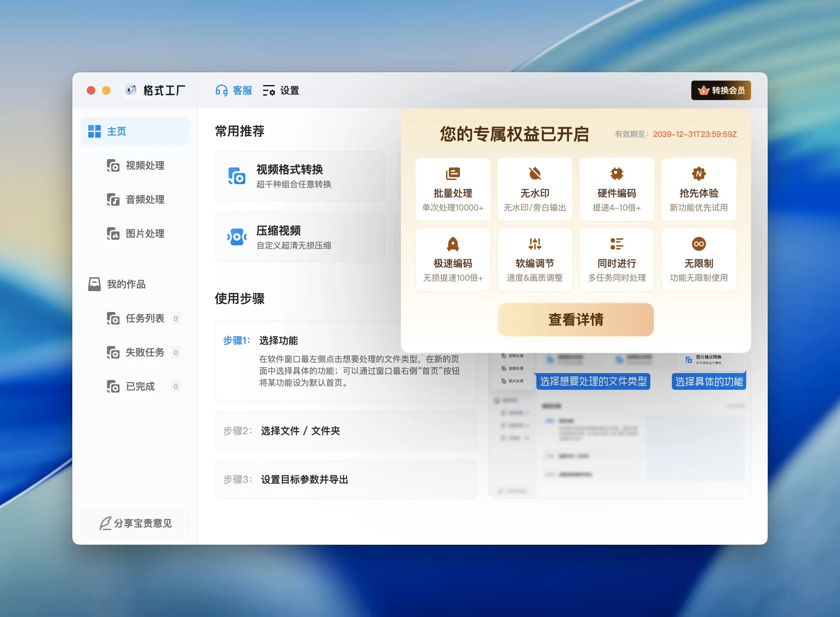
Task: Select the 音频处理 sidebar icon
Action: click(113, 200)
